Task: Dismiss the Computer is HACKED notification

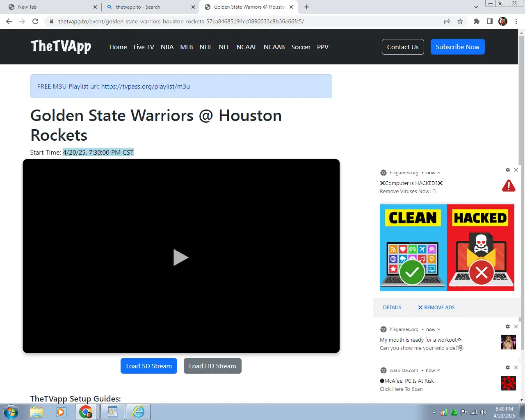Action: tap(516, 170)
